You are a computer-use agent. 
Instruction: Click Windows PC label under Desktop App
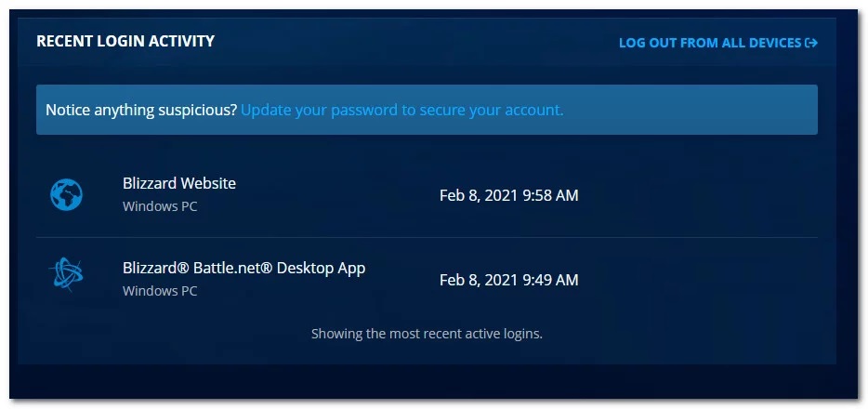coord(160,291)
